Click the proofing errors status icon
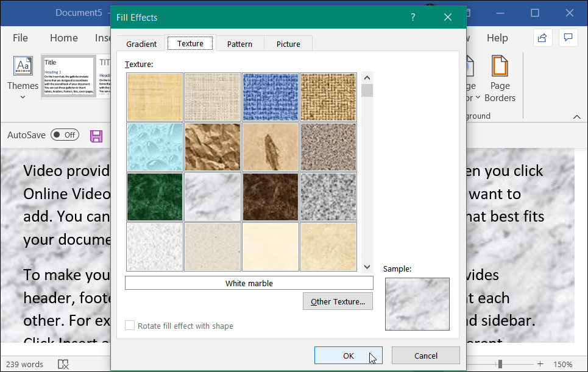Image resolution: width=588 pixels, height=372 pixels. tap(63, 364)
